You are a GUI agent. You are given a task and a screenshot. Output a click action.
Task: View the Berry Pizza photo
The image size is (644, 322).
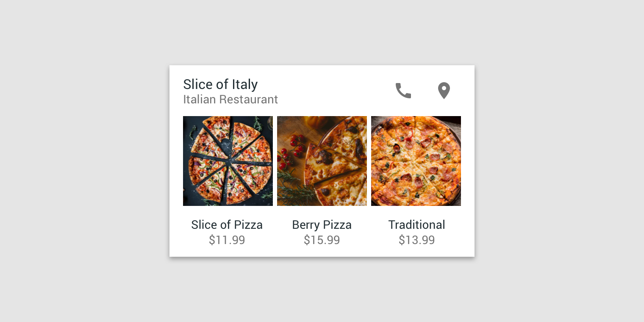(x=322, y=161)
